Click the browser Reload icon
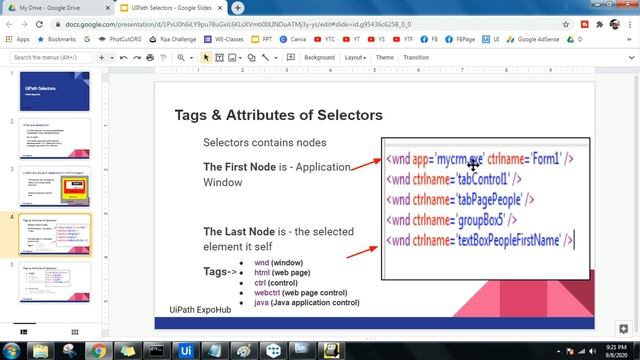The width and height of the screenshot is (640, 360). coord(39,24)
